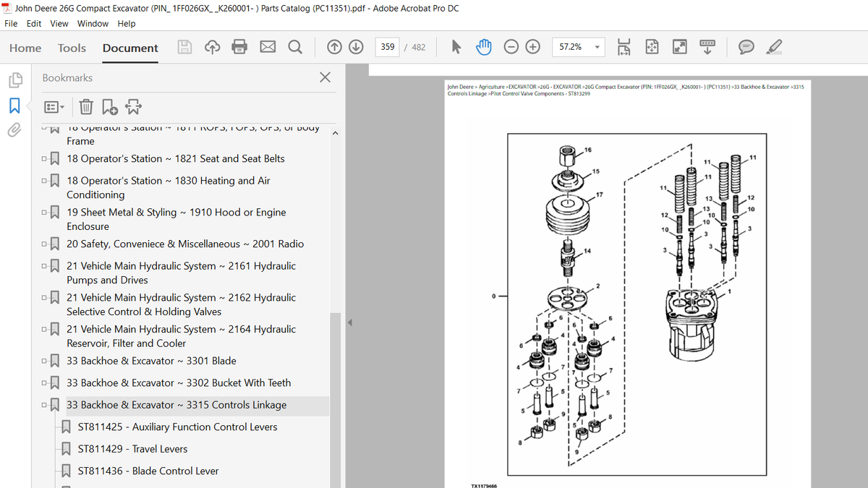Open ST811429 Travel Levers bookmark
This screenshot has width=868, height=488.
132,449
